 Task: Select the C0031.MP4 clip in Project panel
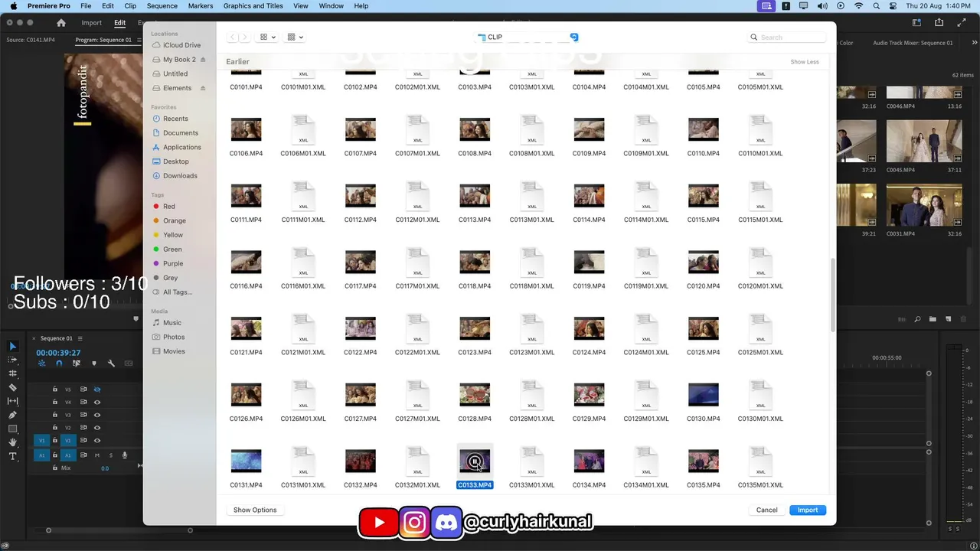924,205
